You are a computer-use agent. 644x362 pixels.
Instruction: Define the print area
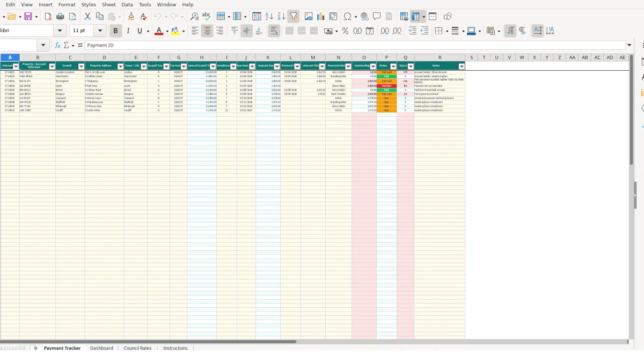pos(404,17)
